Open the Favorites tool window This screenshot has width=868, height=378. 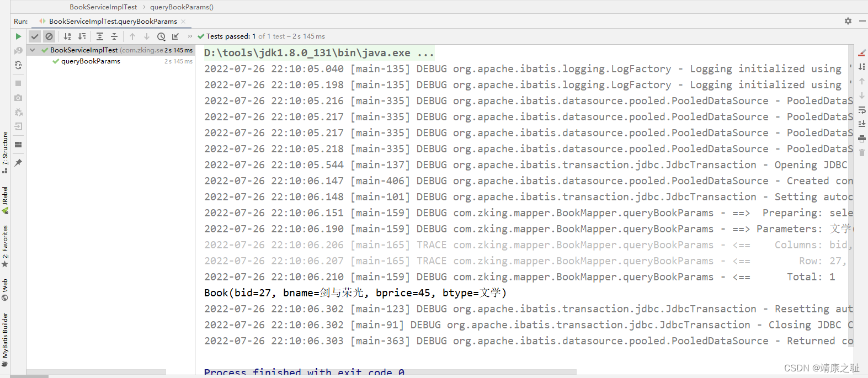(x=5, y=246)
